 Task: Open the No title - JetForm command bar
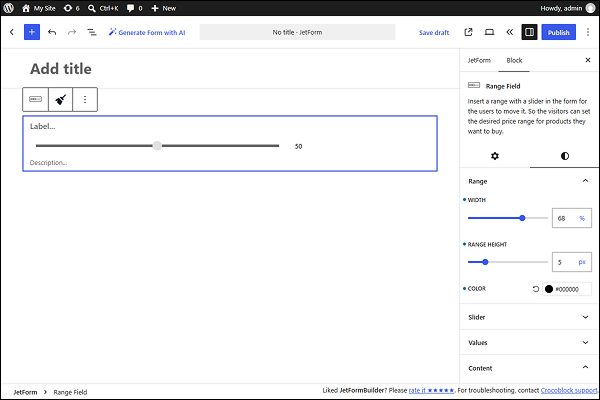pyautogui.click(x=297, y=32)
